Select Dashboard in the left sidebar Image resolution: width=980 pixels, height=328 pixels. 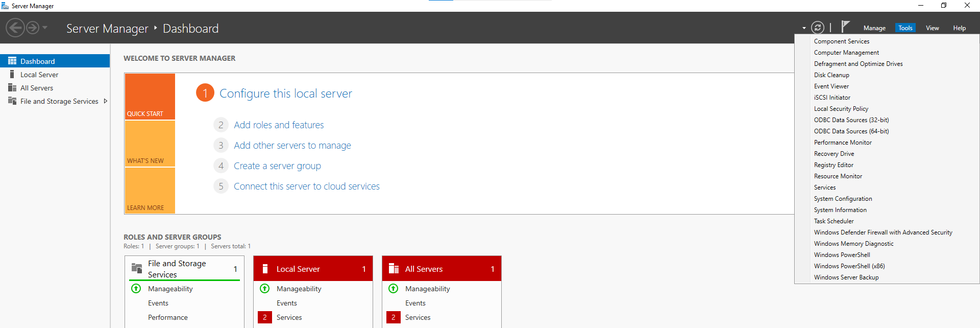[x=55, y=61]
